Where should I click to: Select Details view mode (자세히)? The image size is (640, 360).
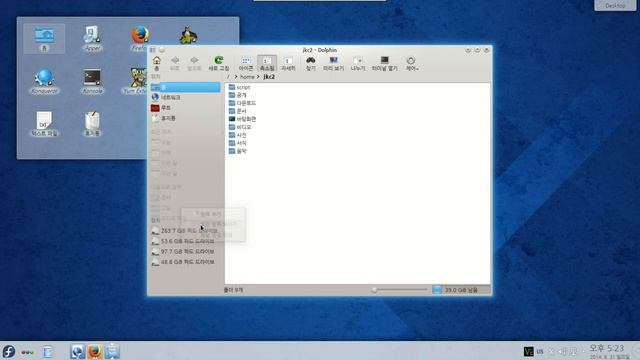[x=288, y=63]
